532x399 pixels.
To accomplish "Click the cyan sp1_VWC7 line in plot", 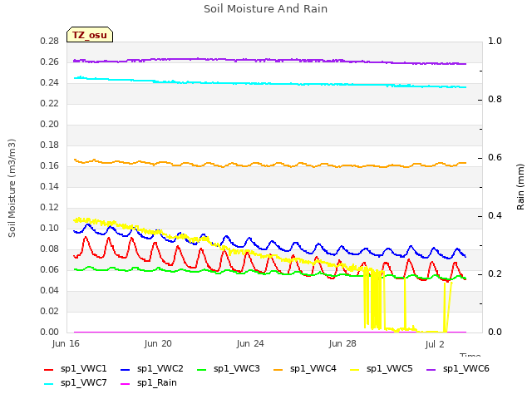I will 272,83.
